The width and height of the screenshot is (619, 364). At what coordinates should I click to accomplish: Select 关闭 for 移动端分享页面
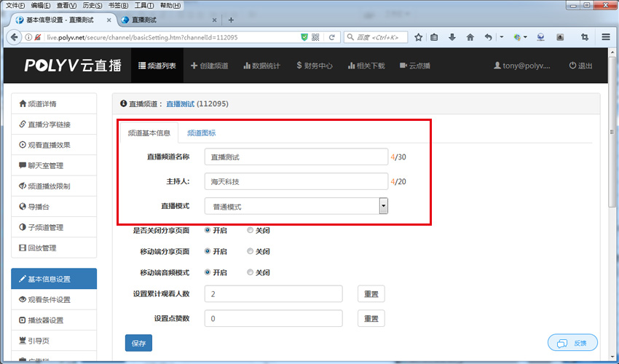pyautogui.click(x=251, y=252)
